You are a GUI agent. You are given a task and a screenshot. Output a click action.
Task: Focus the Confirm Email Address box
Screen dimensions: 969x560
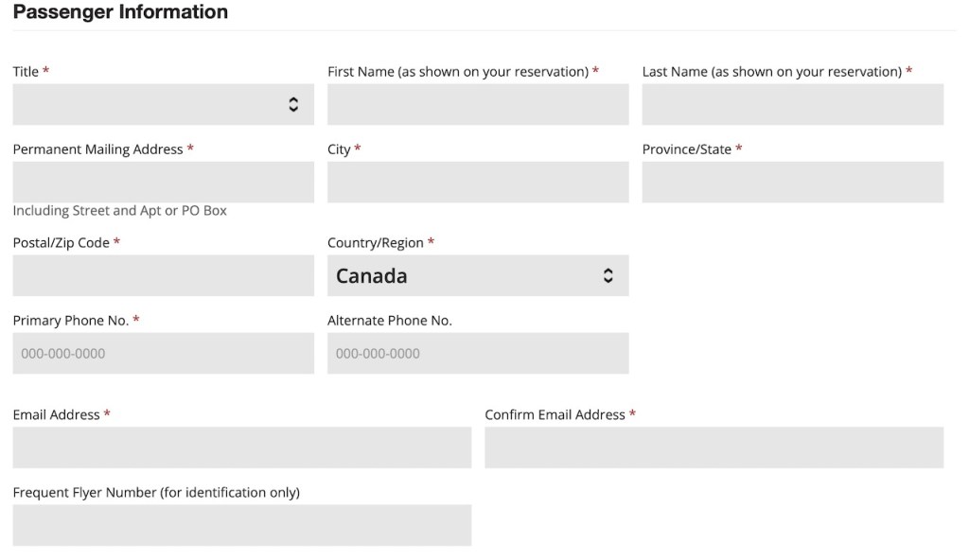tap(714, 447)
